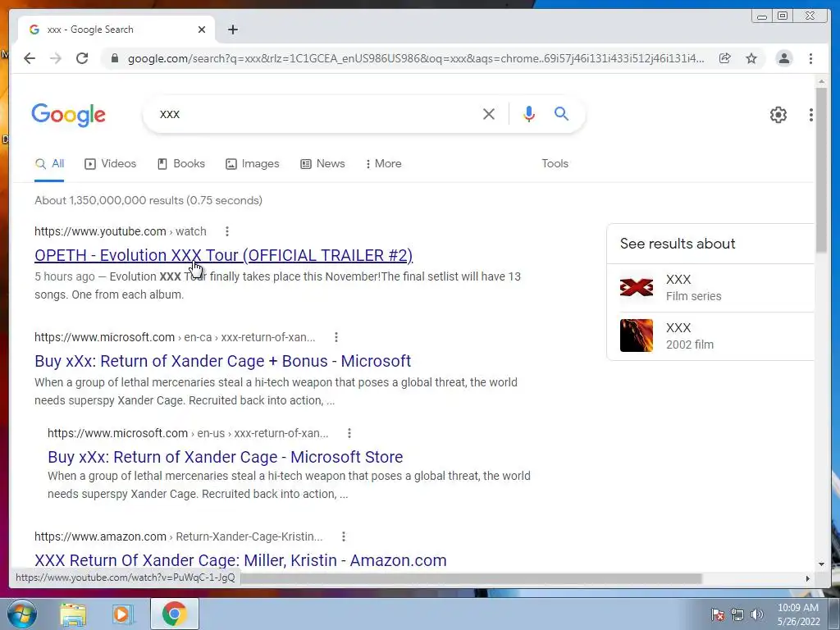Switch to the News tab
This screenshot has height=630, width=840.
(x=322, y=164)
